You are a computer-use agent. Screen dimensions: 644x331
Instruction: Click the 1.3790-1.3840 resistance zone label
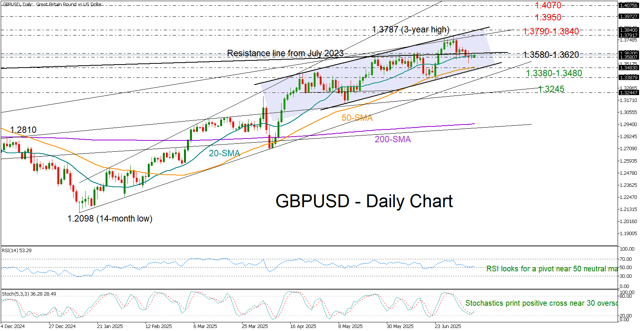pos(551,31)
